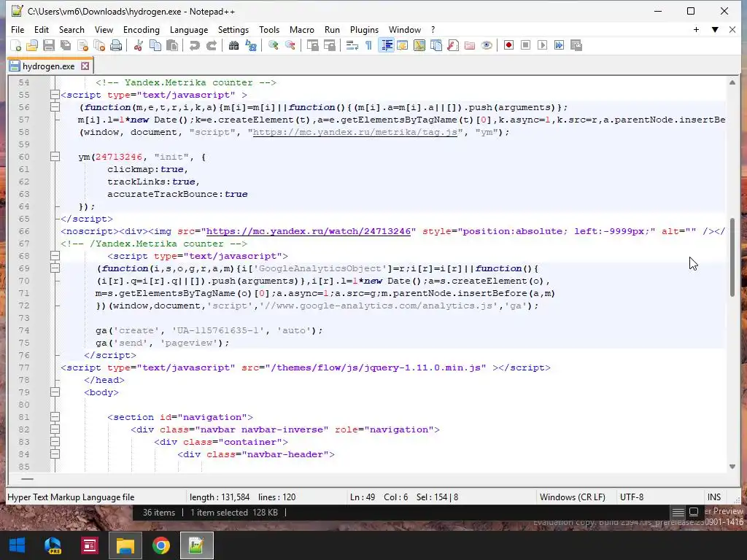Click the Save All toolbar icon
Viewport: 747px width, 560px height.
66,45
